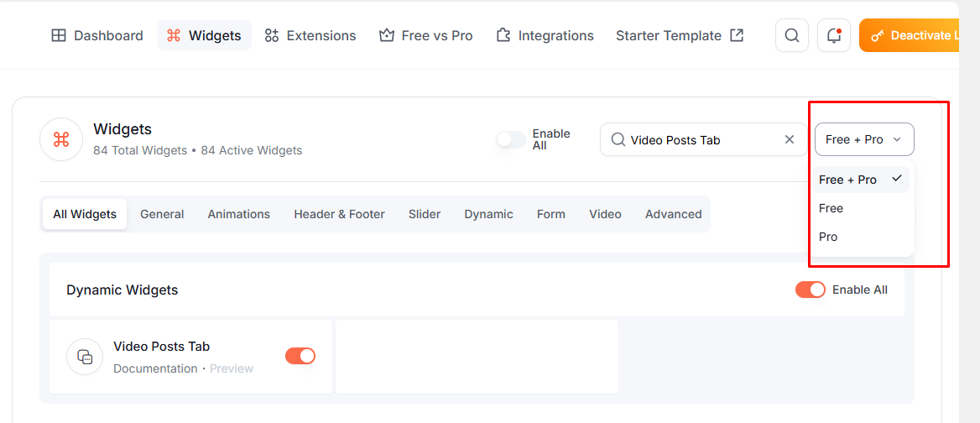Click the 84 Total Widgets count text
Viewport: 980px width, 423px height.
pyautogui.click(x=140, y=150)
